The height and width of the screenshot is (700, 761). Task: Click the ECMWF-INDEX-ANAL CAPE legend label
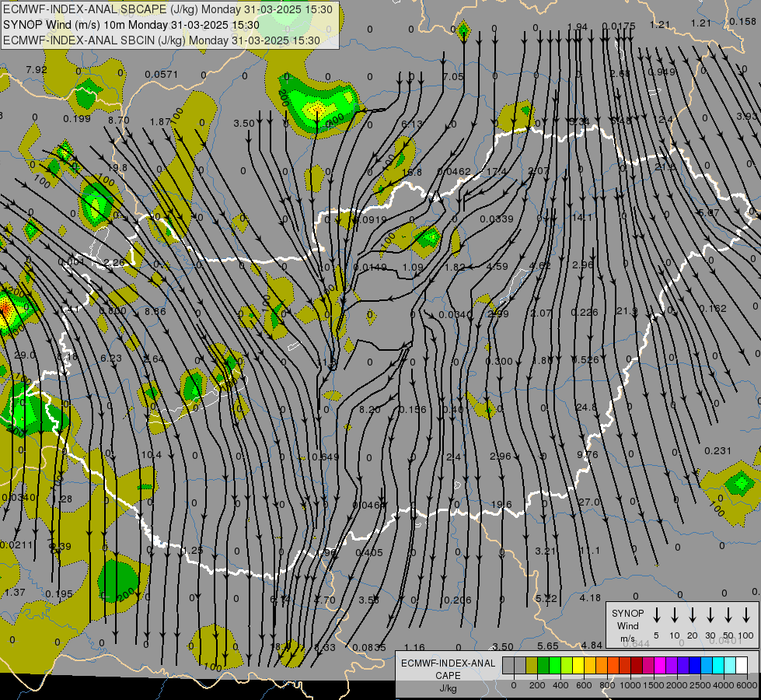click(448, 676)
